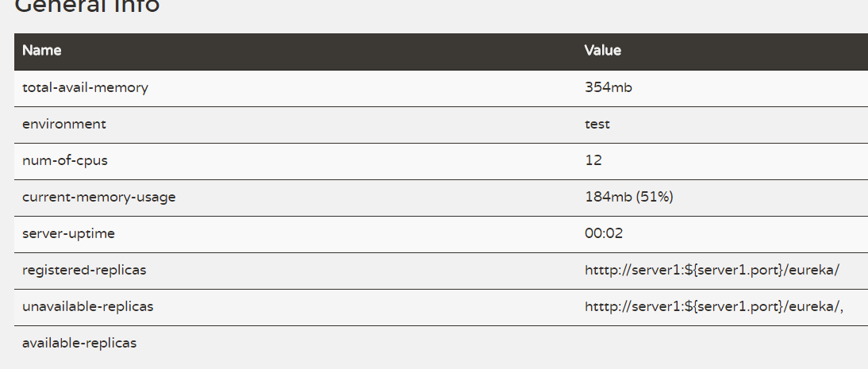Select the available-replicas row label
This screenshot has height=369, width=868.
[x=79, y=344]
